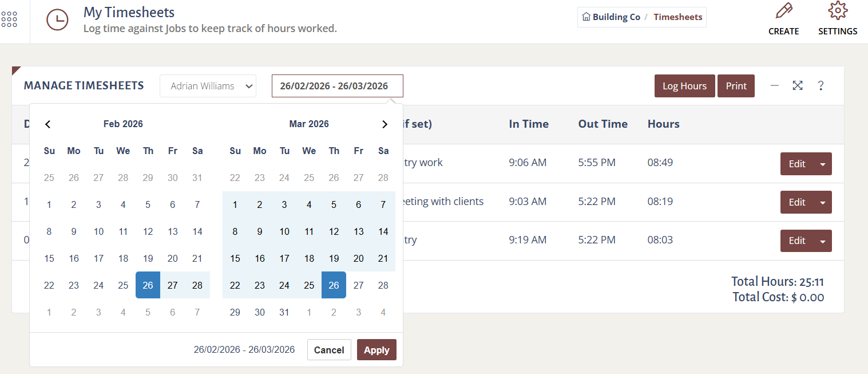The height and width of the screenshot is (374, 868).
Task: Go to next month in calendar
Action: pos(385,124)
